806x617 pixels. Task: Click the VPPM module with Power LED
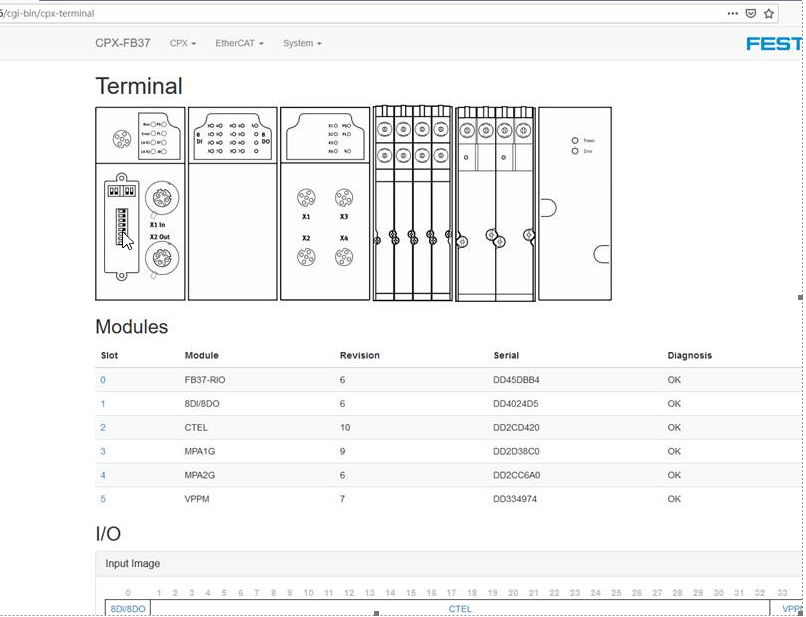tap(575, 204)
